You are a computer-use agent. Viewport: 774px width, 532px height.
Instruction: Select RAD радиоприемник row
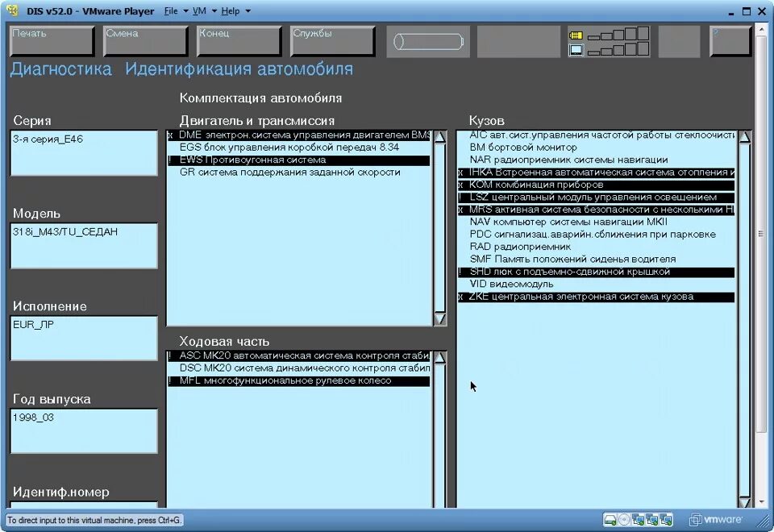tap(596, 247)
